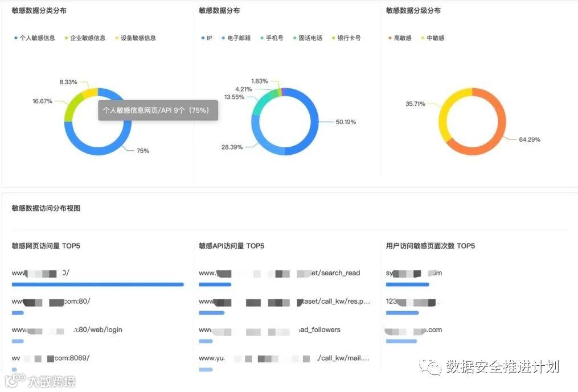Toggle the 手机号 legend item
The height and width of the screenshot is (392, 578).
point(272,38)
